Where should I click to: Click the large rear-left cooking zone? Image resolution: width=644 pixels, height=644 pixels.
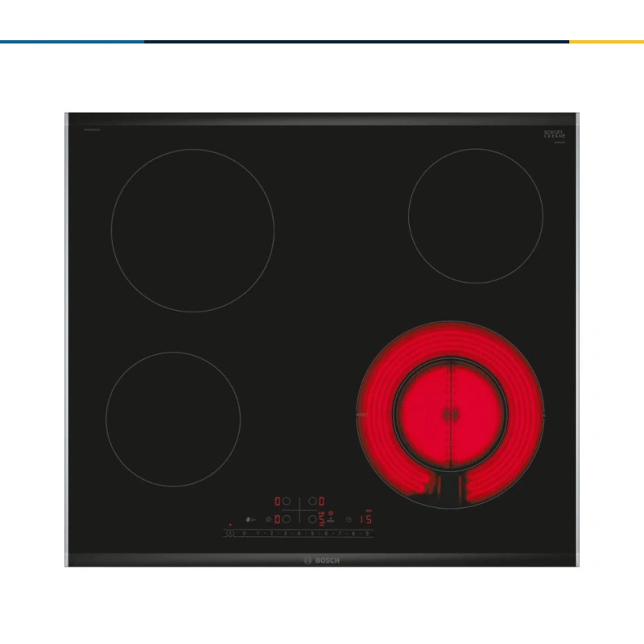[192, 230]
